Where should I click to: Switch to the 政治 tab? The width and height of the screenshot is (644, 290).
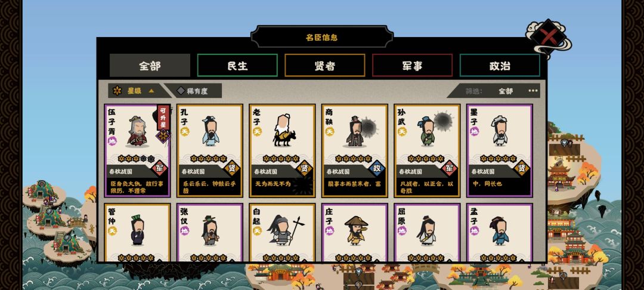[500, 65]
